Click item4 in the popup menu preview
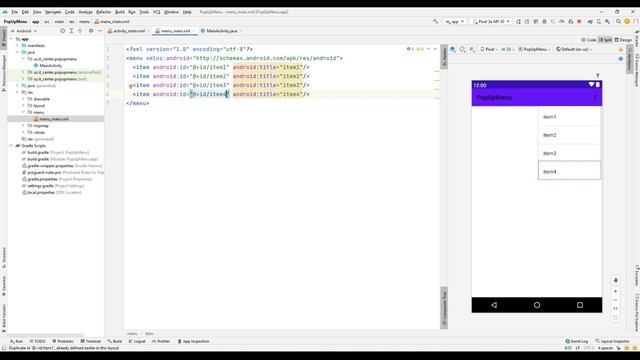 pyautogui.click(x=569, y=171)
